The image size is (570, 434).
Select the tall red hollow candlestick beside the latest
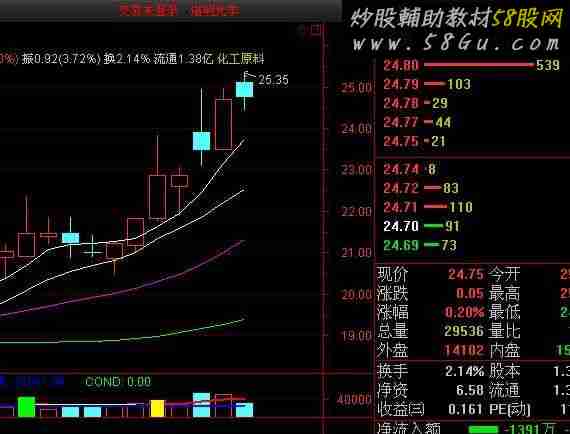click(x=223, y=124)
